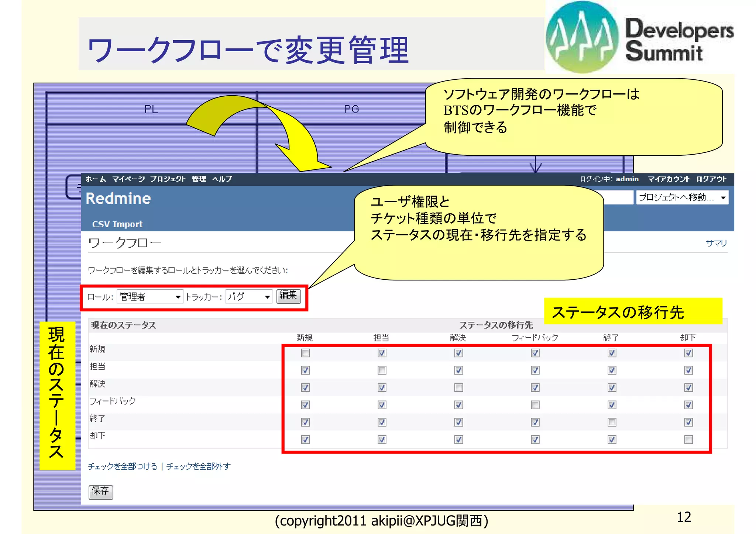The image size is (756, 534).
Task: Uncheck フィードバック row's 新規 checkbox
Action: 305,405
